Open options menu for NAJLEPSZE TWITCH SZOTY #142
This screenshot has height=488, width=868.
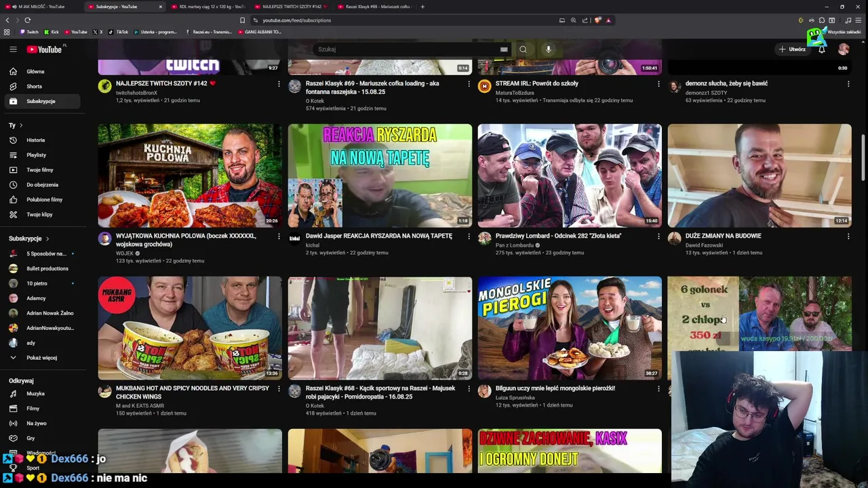279,84
